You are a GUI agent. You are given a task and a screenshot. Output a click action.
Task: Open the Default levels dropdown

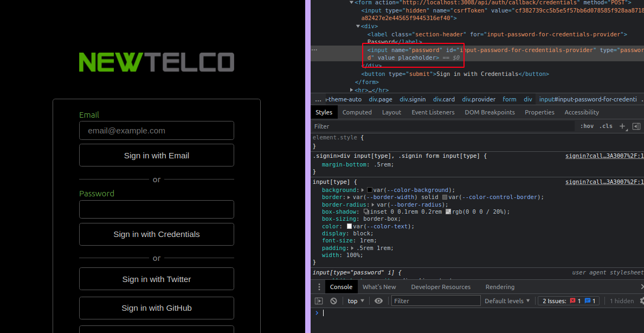(507, 301)
